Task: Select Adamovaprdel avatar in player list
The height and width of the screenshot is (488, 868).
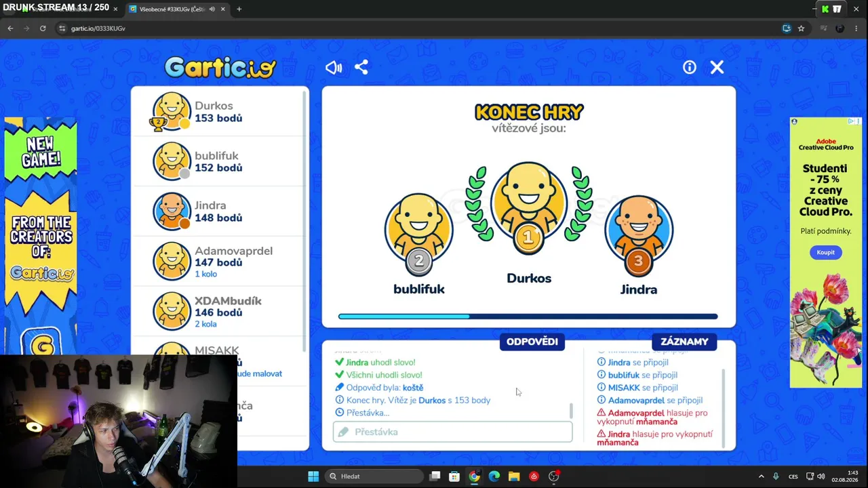Action: 172,261
